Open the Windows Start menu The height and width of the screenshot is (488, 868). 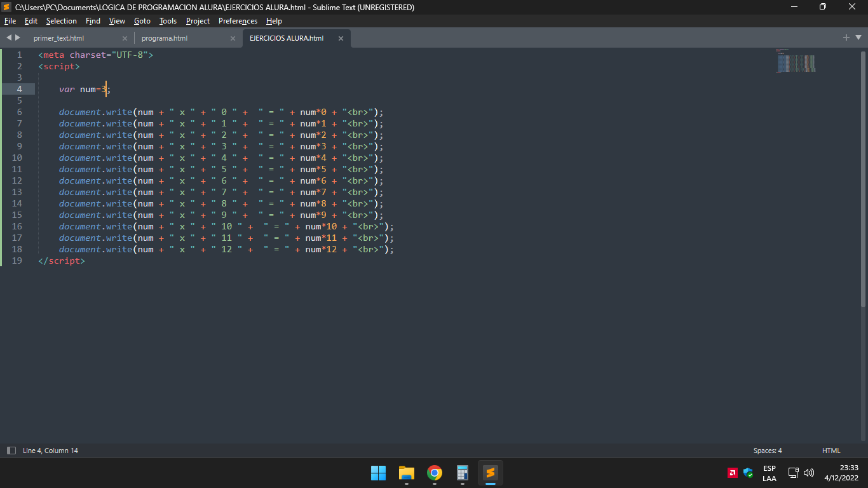click(379, 473)
